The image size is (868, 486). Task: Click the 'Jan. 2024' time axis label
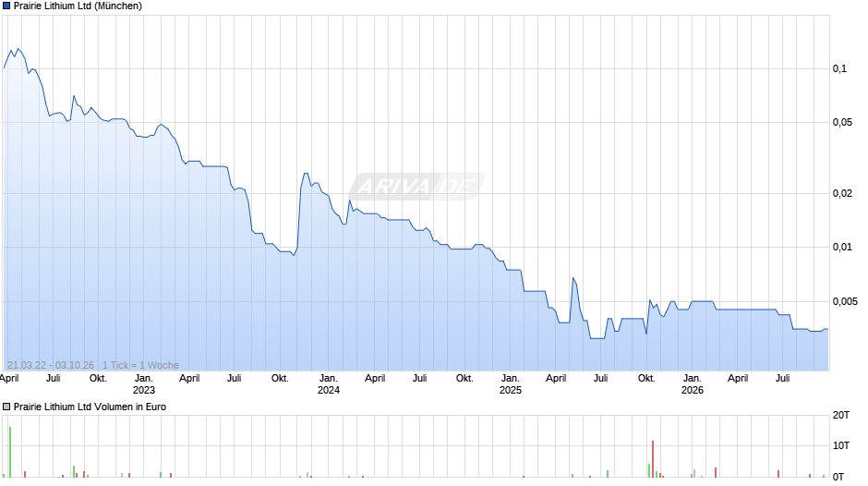(x=328, y=384)
